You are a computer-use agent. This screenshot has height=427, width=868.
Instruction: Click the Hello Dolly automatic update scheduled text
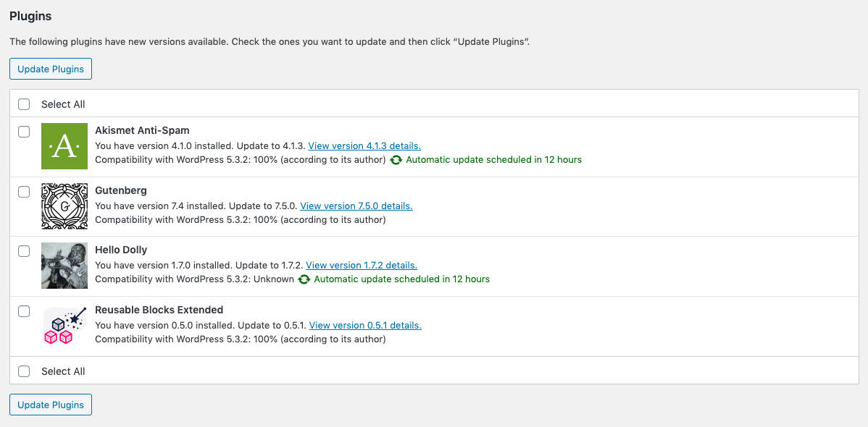pyautogui.click(x=402, y=279)
